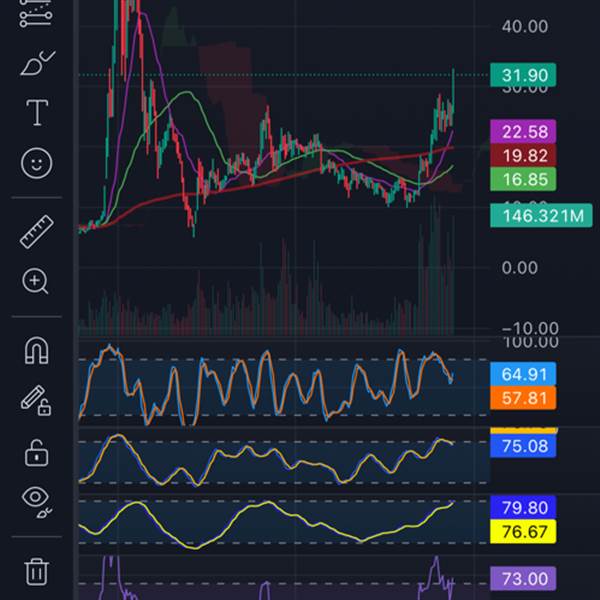
Task: Click the 75.08 oscillator value label
Action: 523,446
